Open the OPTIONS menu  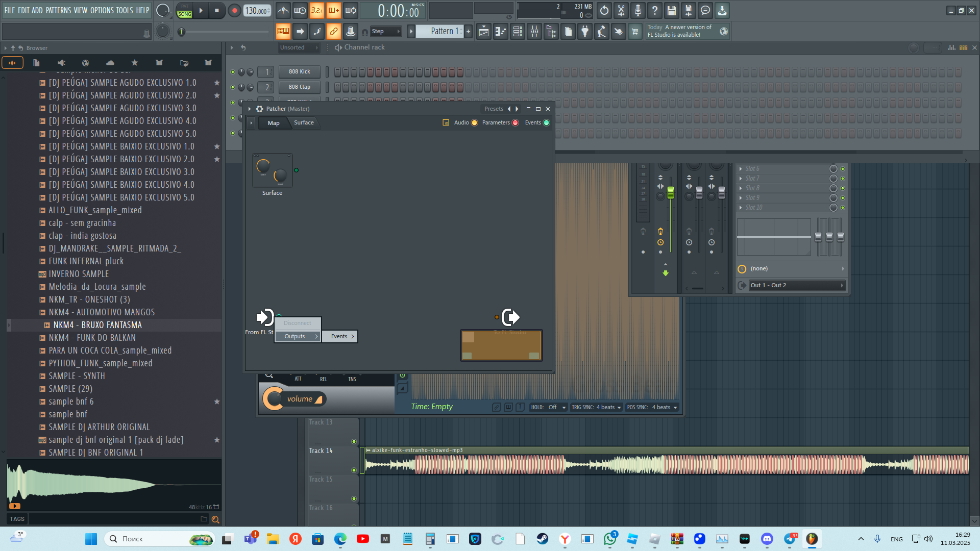tap(102, 10)
